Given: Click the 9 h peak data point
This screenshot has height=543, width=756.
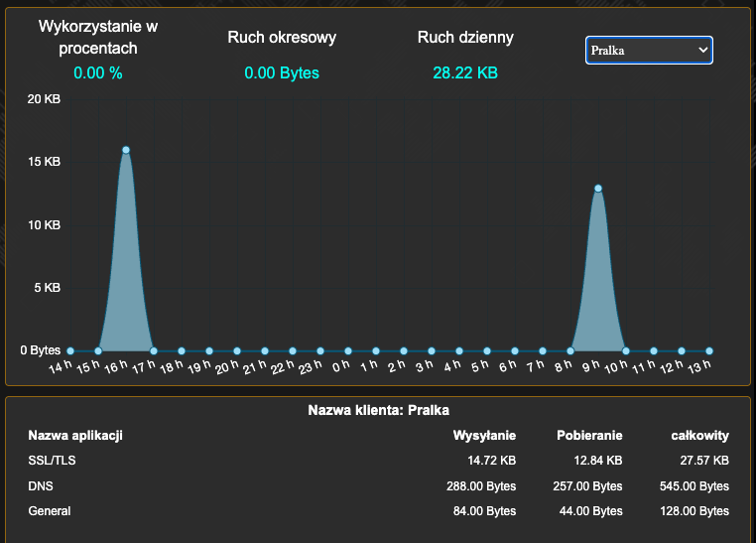Looking at the screenshot, I should coord(598,188).
